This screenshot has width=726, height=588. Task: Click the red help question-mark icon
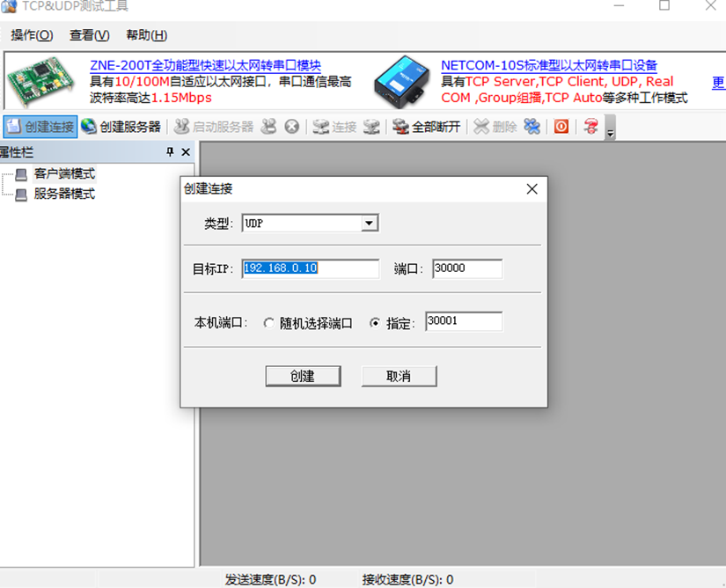tap(590, 127)
